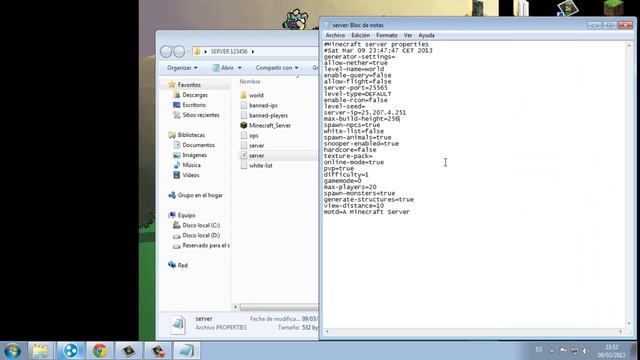Image resolution: width=640 pixels, height=360 pixels.
Task: Open Compartir con dropdown in Explorer
Action: 277,68
